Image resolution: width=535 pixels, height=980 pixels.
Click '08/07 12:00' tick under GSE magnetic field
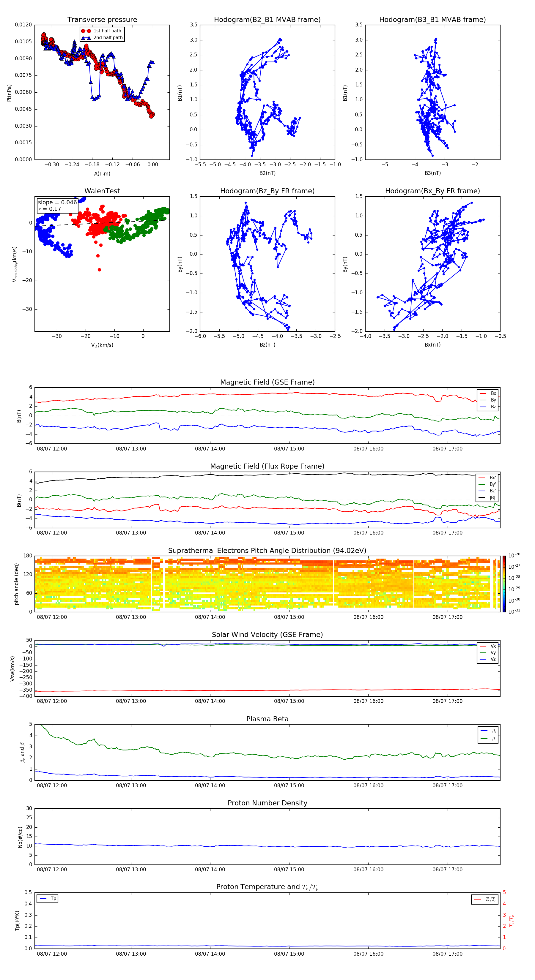(52, 449)
